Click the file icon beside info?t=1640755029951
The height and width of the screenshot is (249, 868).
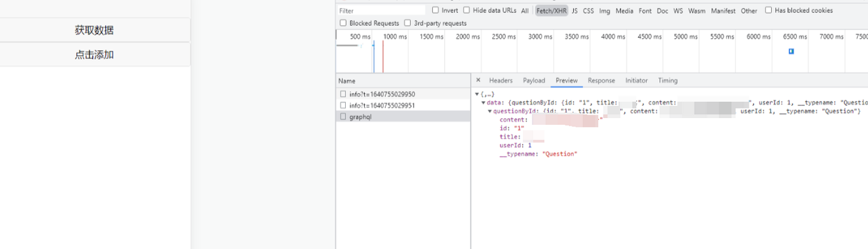(x=343, y=105)
